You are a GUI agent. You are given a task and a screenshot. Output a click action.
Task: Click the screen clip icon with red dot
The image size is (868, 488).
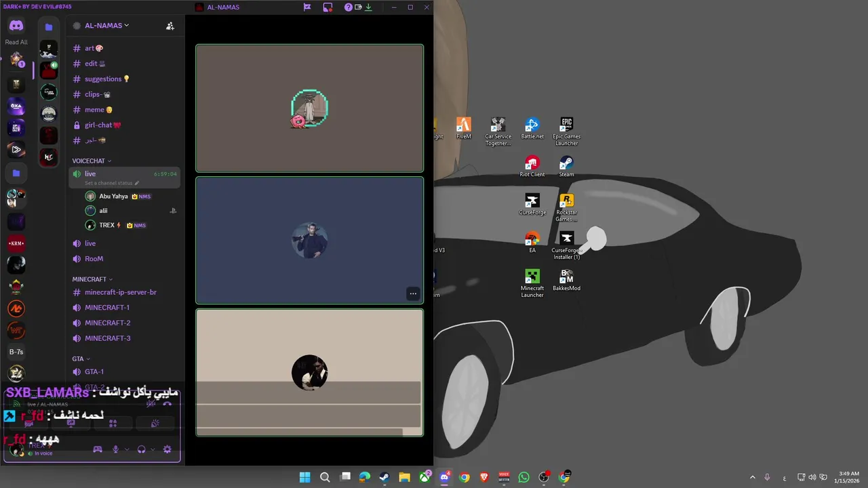328,7
